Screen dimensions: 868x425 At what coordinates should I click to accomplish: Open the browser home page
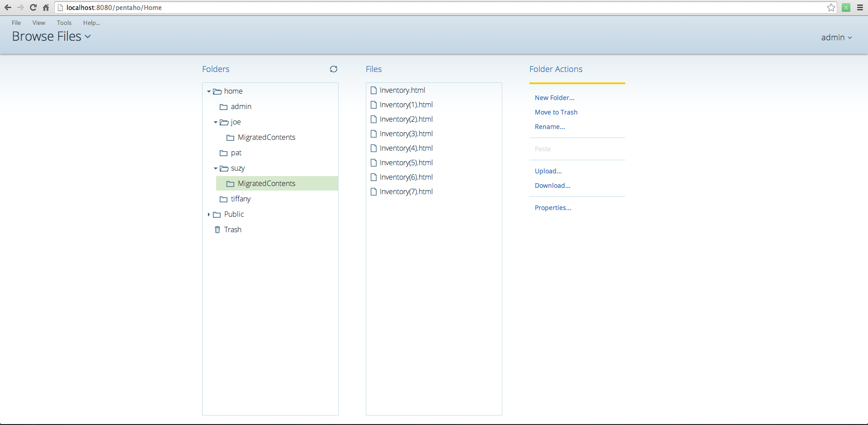pyautogui.click(x=46, y=7)
